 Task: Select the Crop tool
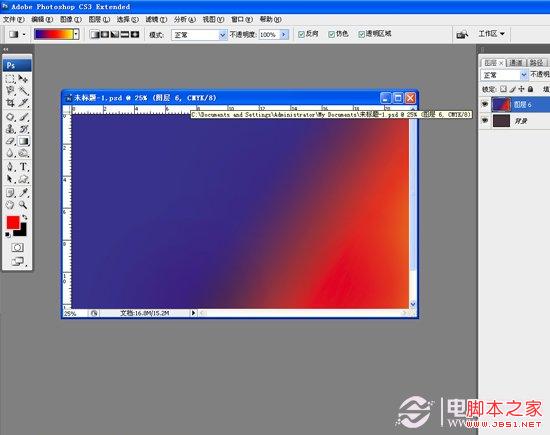(10, 103)
